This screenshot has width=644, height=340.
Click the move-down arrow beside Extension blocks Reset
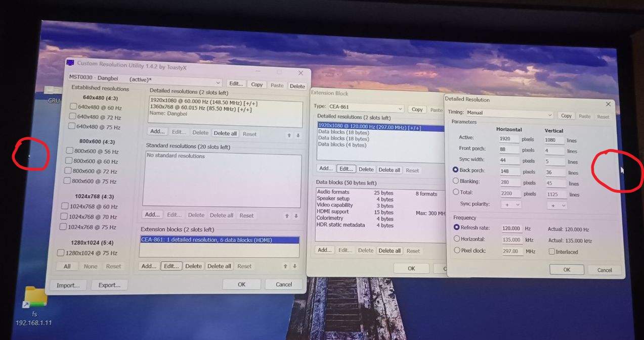pyautogui.click(x=294, y=266)
